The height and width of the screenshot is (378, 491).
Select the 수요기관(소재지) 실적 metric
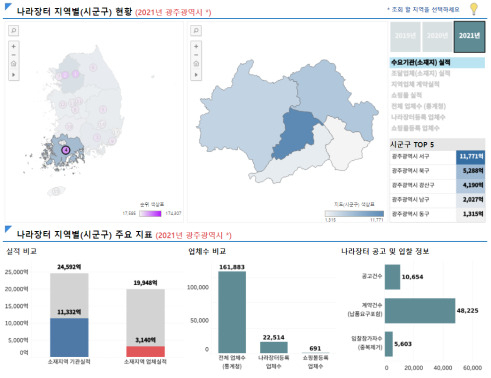437,62
